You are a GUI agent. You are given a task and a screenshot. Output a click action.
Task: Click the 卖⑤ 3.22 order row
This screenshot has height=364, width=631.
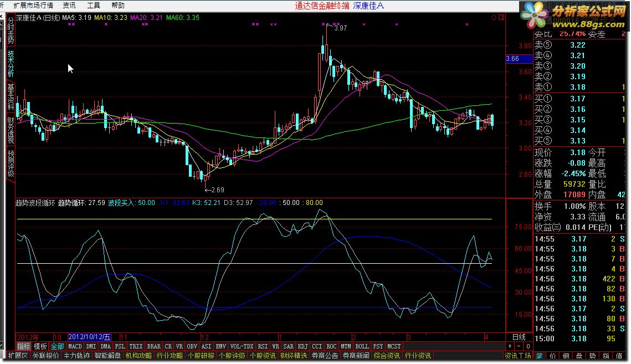coord(579,45)
